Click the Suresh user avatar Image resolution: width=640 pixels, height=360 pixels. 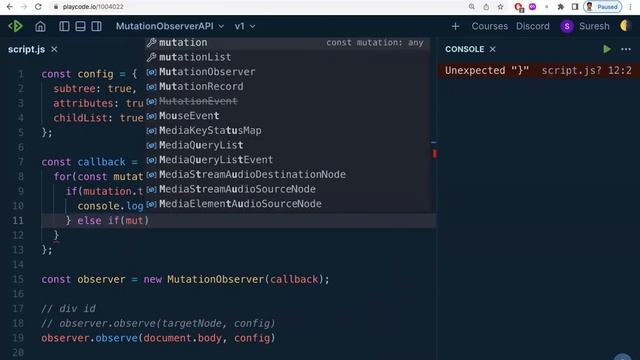pyautogui.click(x=567, y=27)
